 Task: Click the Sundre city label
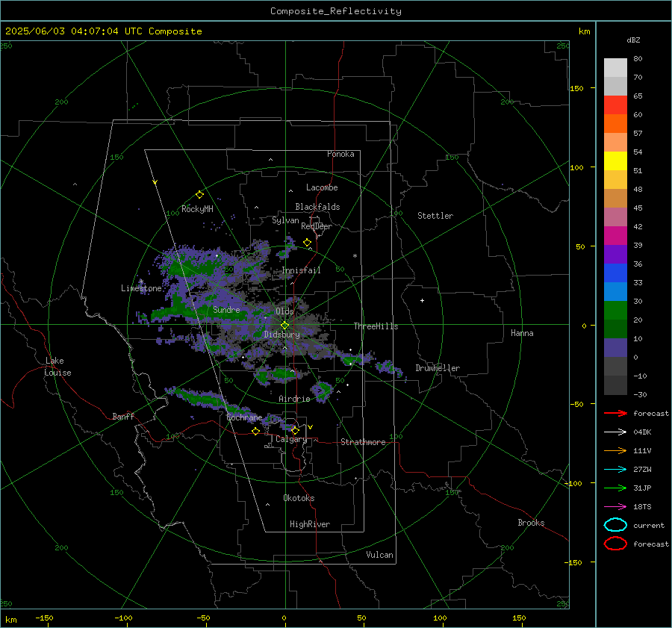point(226,310)
